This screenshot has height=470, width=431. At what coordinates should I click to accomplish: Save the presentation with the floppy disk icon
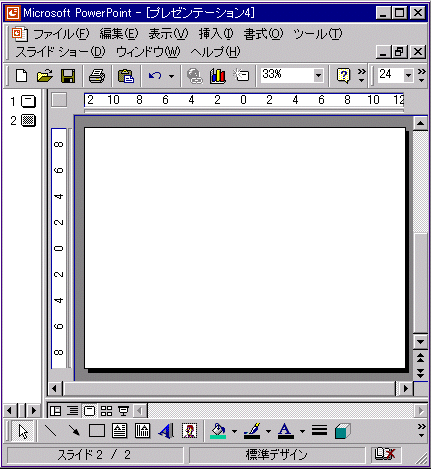coord(68,76)
